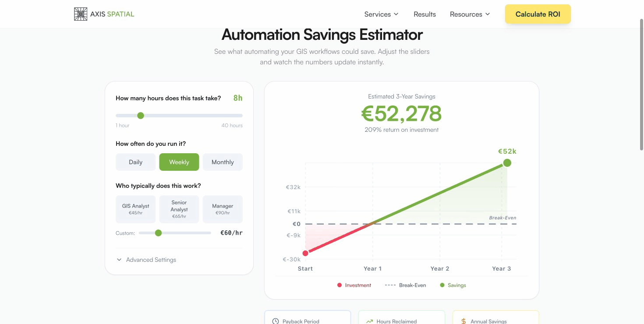Image resolution: width=644 pixels, height=324 pixels.
Task: Choose the Manager €90/hr role
Action: tap(223, 209)
